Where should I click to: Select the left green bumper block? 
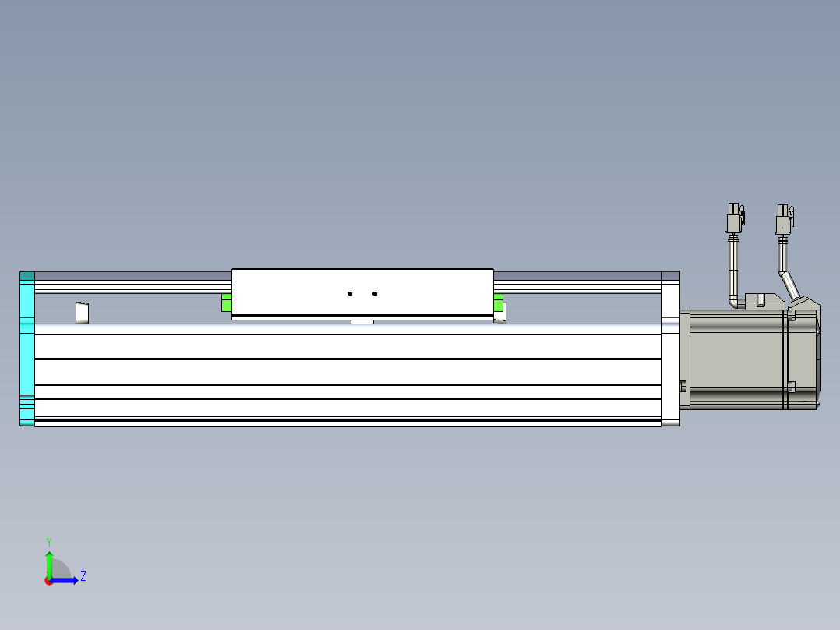pyautogui.click(x=227, y=303)
